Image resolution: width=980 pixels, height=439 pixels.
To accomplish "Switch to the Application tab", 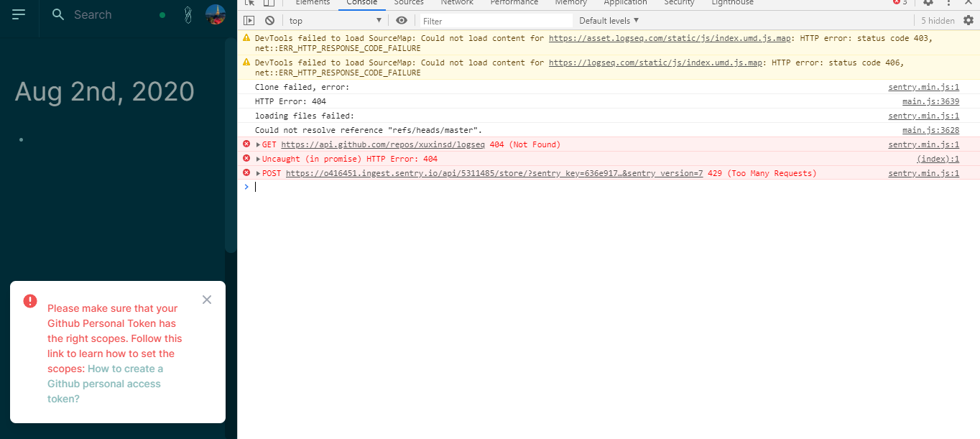I will tap(625, 3).
